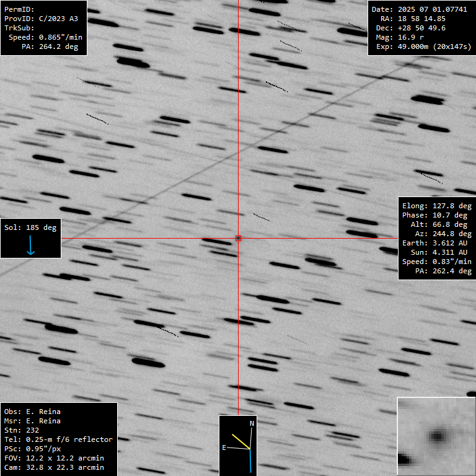Click the N label in compass box
This screenshot has height=476, width=476.
click(x=252, y=423)
